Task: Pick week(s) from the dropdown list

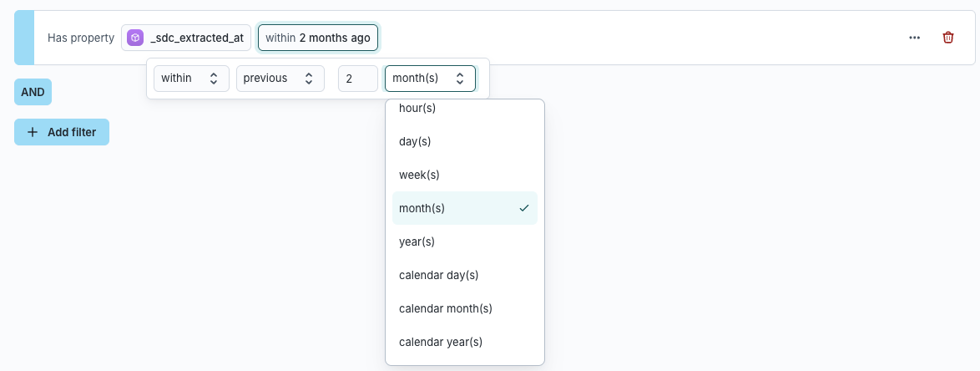Action: pos(419,175)
